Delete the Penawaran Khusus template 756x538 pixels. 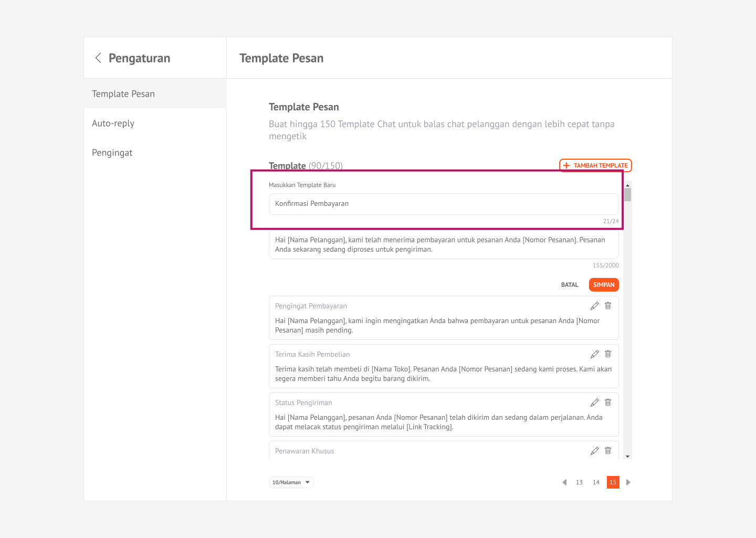tap(608, 451)
